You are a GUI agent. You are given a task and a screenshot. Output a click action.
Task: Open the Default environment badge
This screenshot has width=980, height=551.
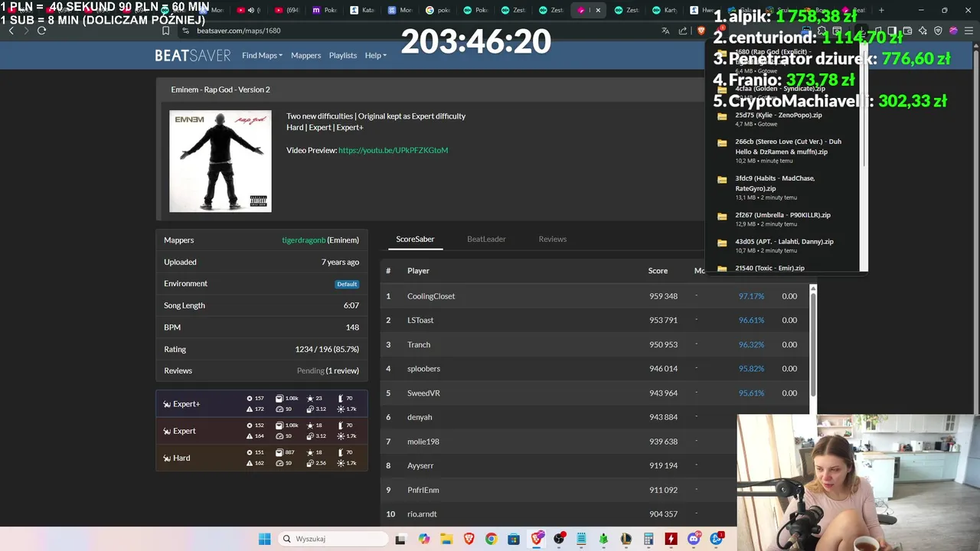(347, 284)
